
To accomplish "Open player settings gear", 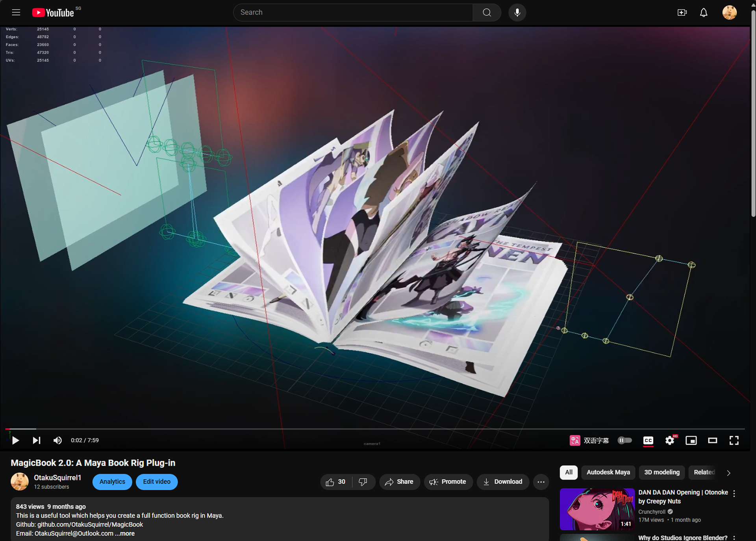I will 669,440.
